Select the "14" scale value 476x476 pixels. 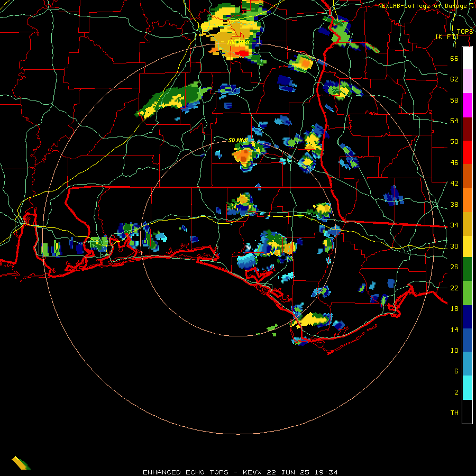(454, 329)
